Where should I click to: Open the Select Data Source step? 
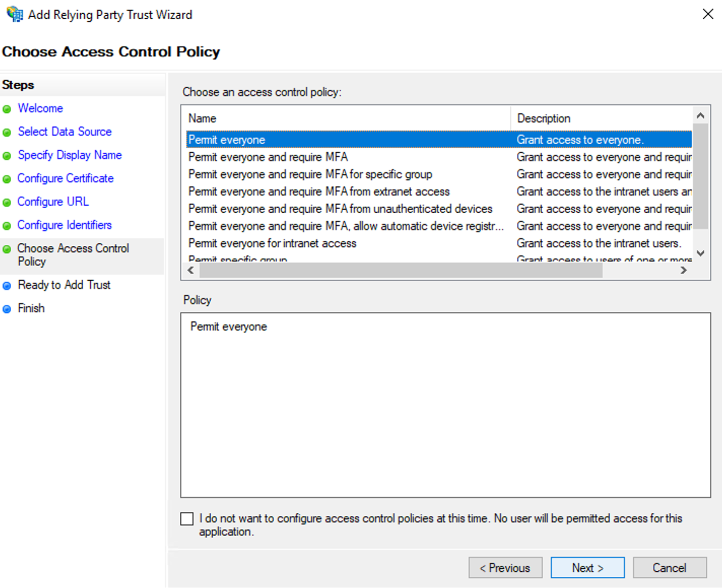click(64, 132)
